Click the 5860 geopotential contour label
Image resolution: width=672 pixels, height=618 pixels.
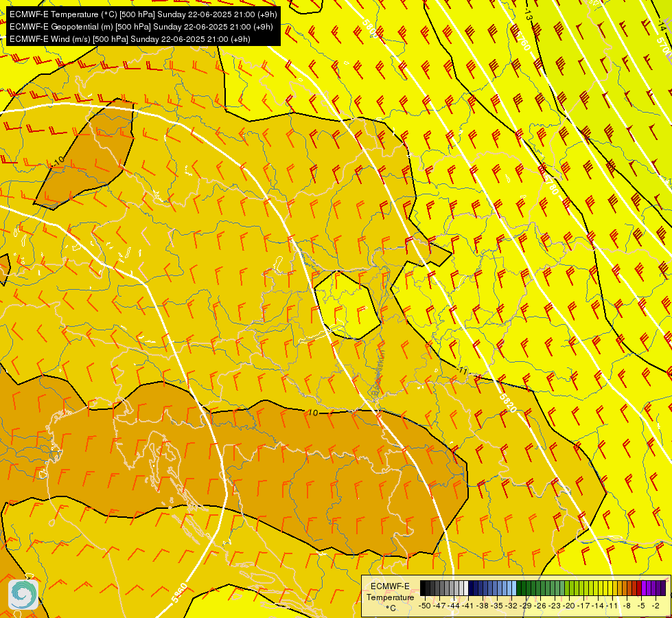(179, 593)
